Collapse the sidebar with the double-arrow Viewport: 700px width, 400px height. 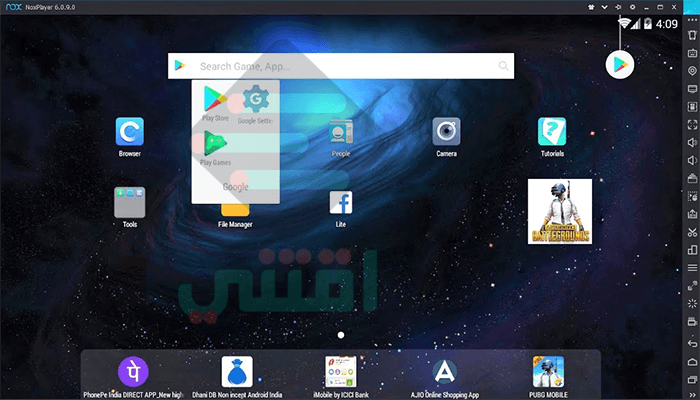tap(692, 395)
